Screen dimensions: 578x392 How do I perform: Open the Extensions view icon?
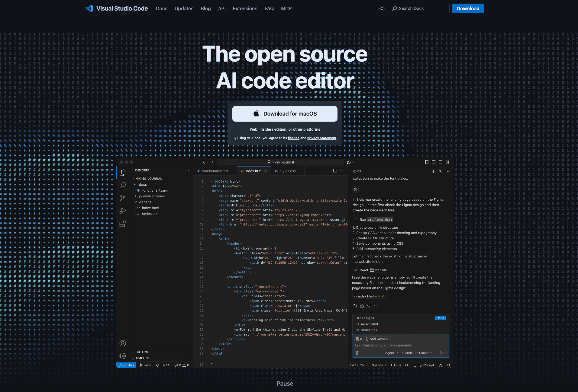(x=123, y=224)
